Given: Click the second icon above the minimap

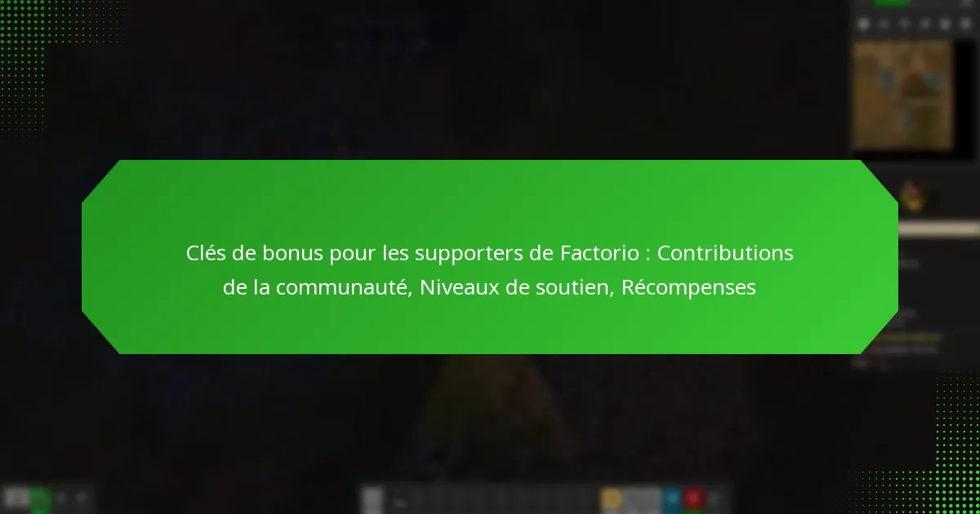Looking at the screenshot, I should [884, 24].
